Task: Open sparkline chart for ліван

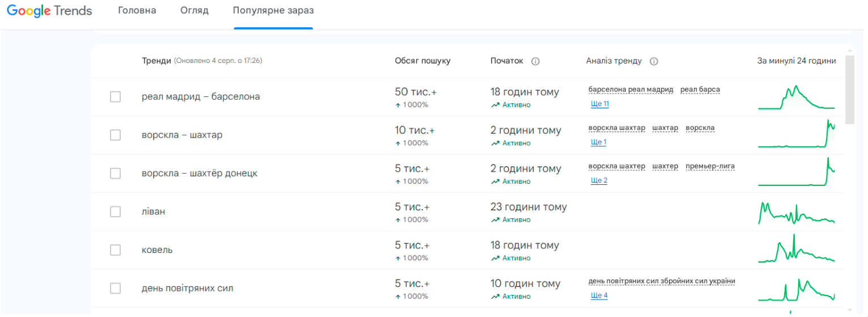Action: (797, 213)
